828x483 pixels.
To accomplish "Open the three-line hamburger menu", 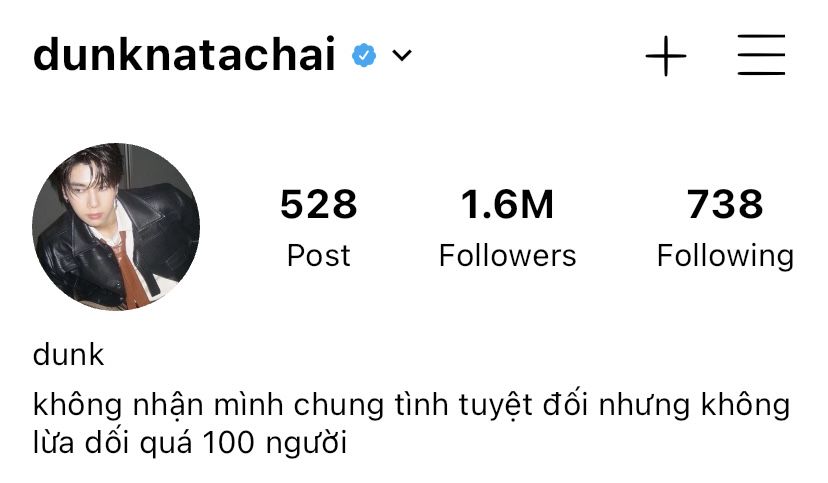I will pos(761,55).
